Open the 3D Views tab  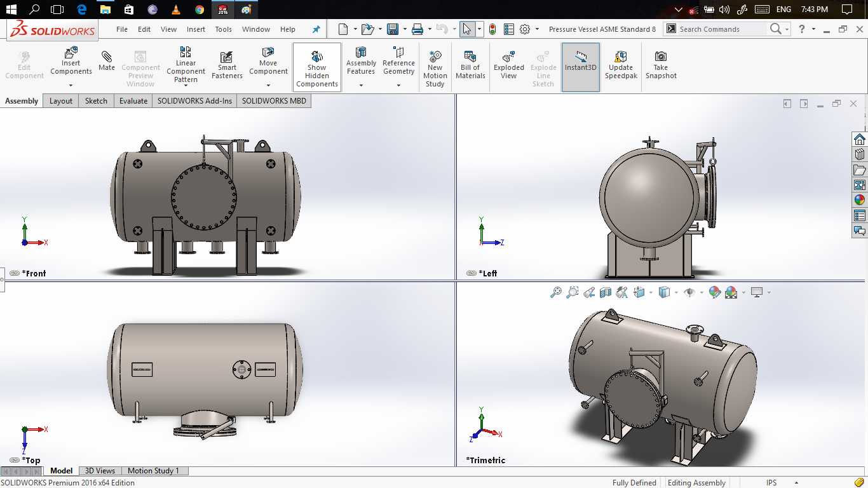coord(100,471)
